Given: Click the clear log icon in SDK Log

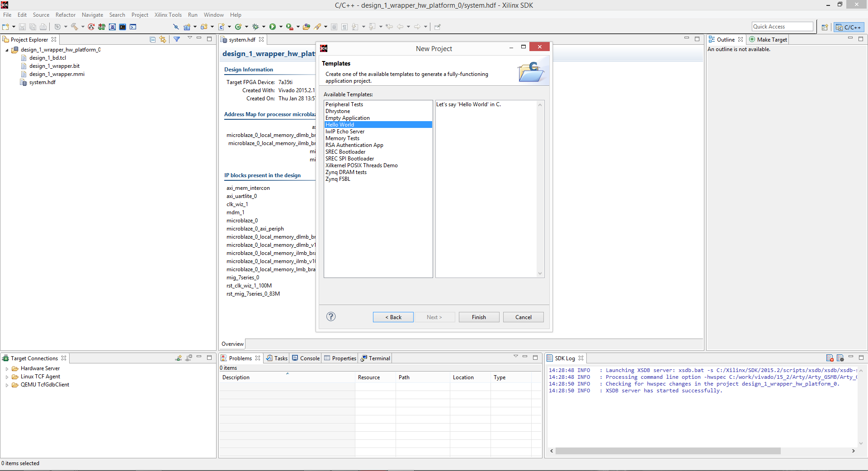Looking at the screenshot, I should (x=830, y=358).
